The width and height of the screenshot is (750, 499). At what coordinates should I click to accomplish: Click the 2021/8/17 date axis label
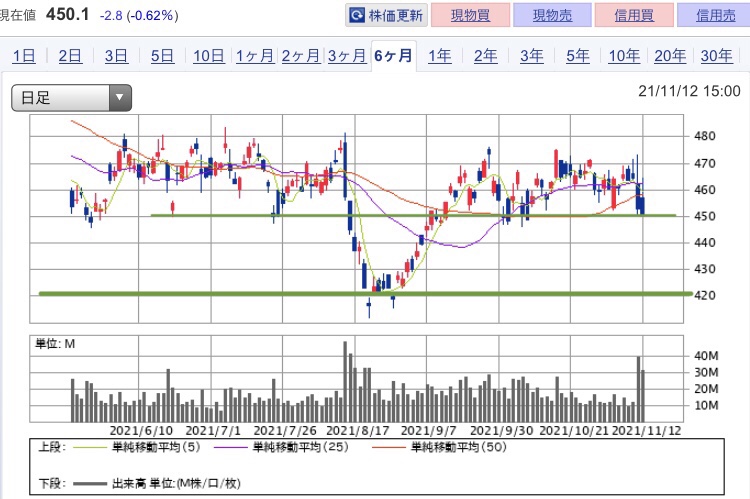(357, 430)
